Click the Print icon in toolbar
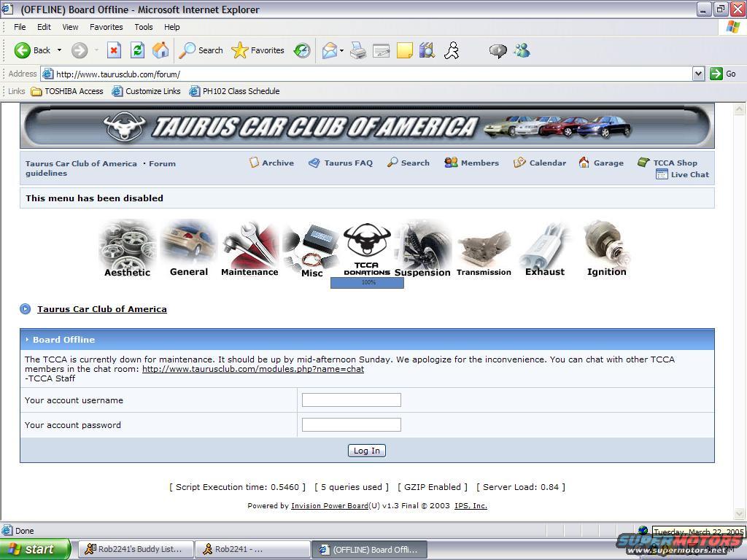The image size is (747, 560). [357, 50]
